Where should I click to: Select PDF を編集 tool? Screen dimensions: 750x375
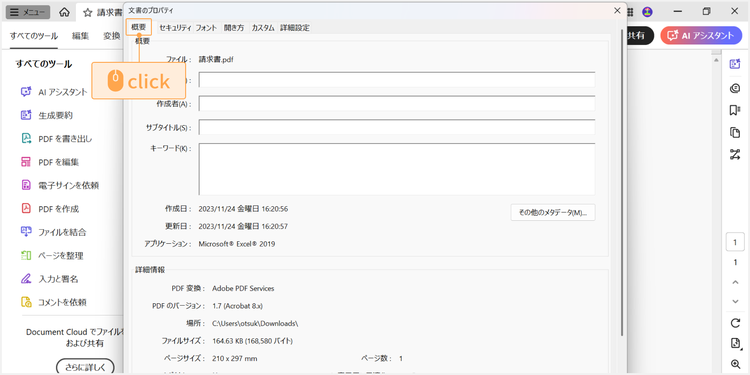[x=49, y=162]
